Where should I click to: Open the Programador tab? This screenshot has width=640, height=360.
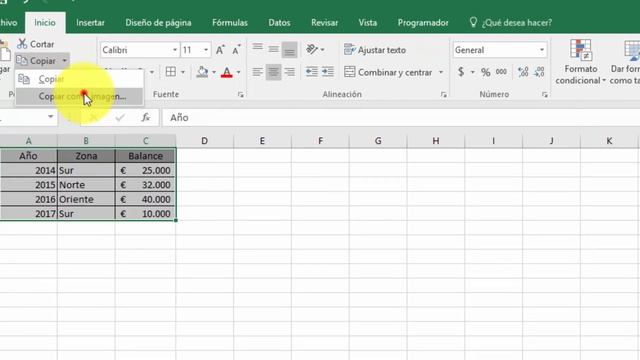point(423,22)
